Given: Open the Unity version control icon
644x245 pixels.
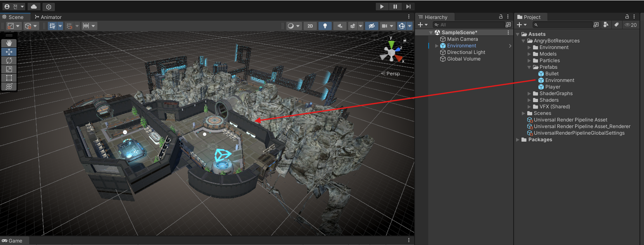Looking at the screenshot, I should (x=49, y=7).
